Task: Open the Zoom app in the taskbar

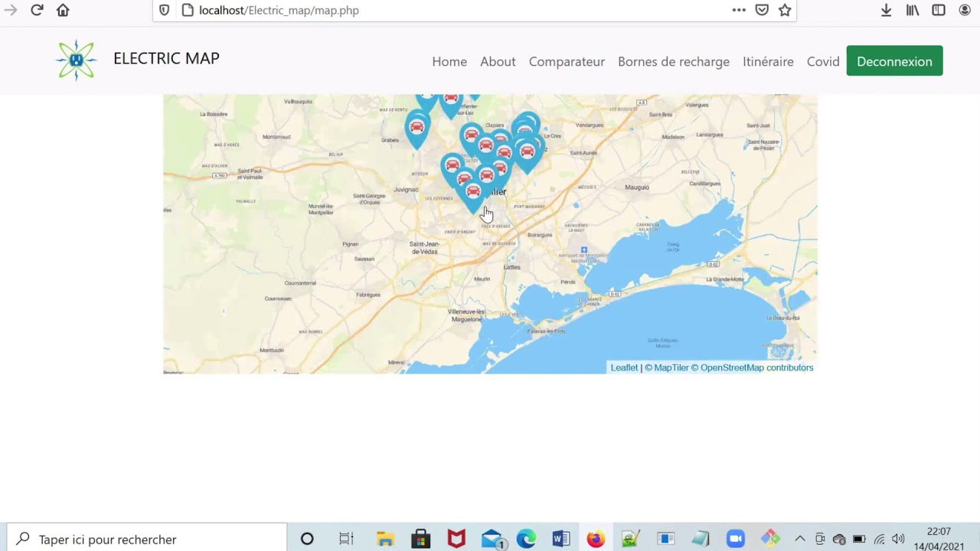Action: 736,539
